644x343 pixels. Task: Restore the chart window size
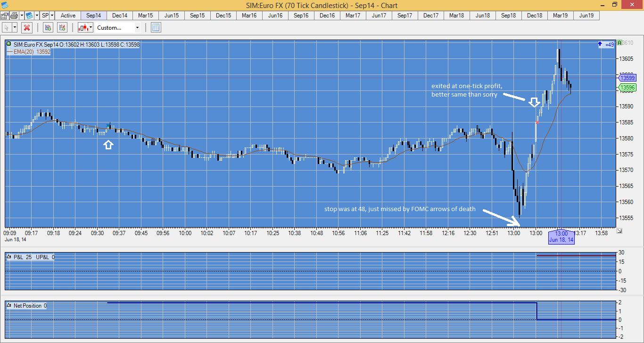tap(614, 5)
